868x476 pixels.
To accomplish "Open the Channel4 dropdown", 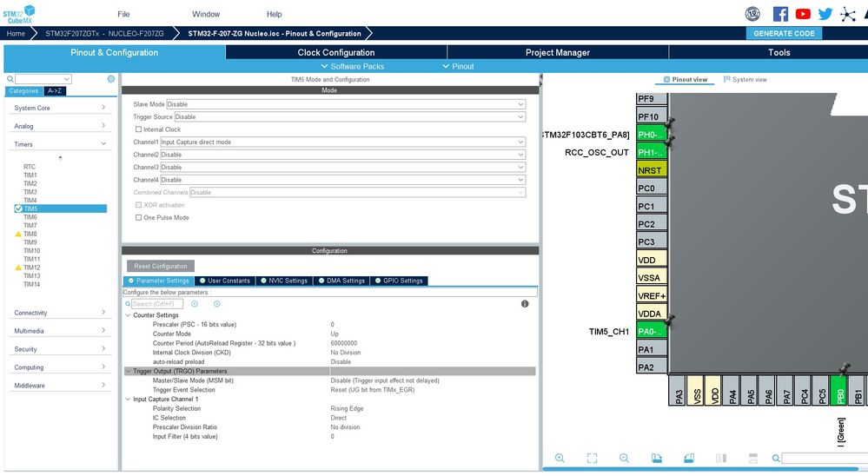I will tap(342, 180).
